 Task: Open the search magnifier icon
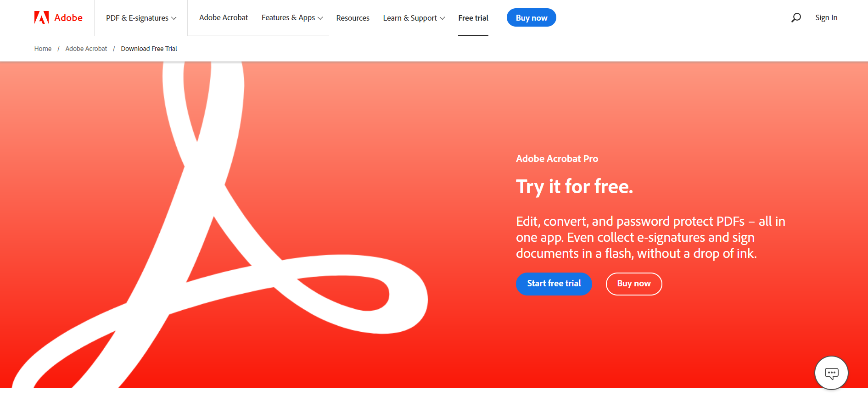click(x=796, y=17)
